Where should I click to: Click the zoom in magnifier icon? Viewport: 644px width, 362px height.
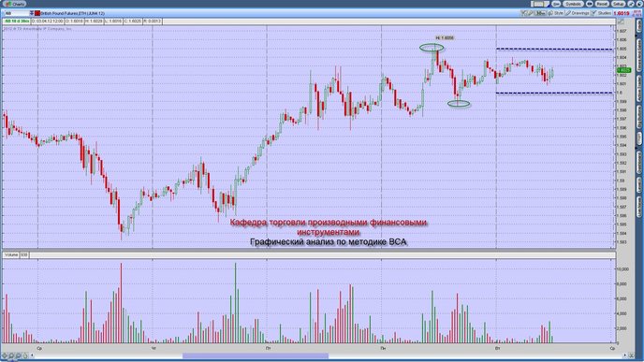point(11,355)
